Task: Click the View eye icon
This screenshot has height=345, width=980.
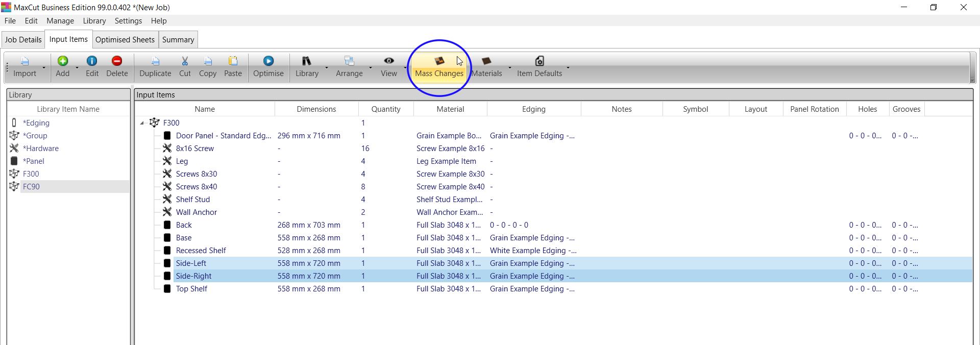Action: click(x=388, y=61)
